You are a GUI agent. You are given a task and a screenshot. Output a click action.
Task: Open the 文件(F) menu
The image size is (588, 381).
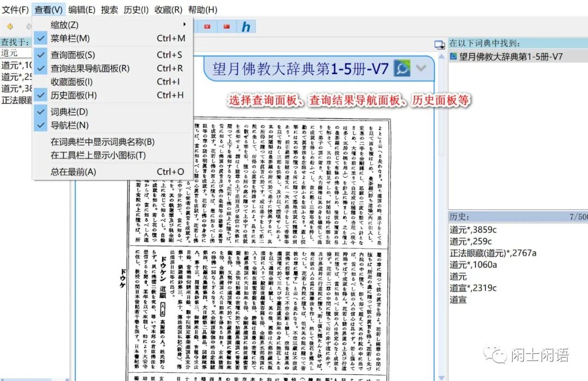tap(15, 10)
